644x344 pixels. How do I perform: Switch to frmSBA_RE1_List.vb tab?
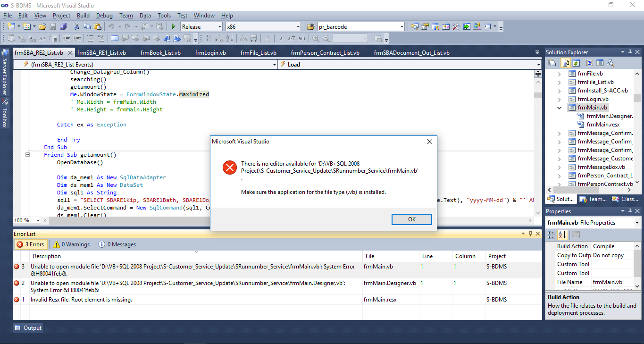(x=101, y=53)
